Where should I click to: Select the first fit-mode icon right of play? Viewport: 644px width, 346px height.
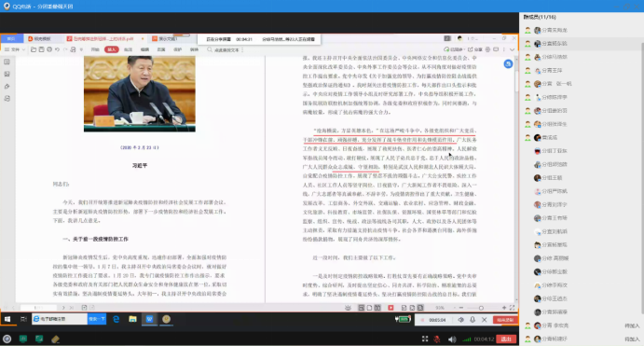404,308
